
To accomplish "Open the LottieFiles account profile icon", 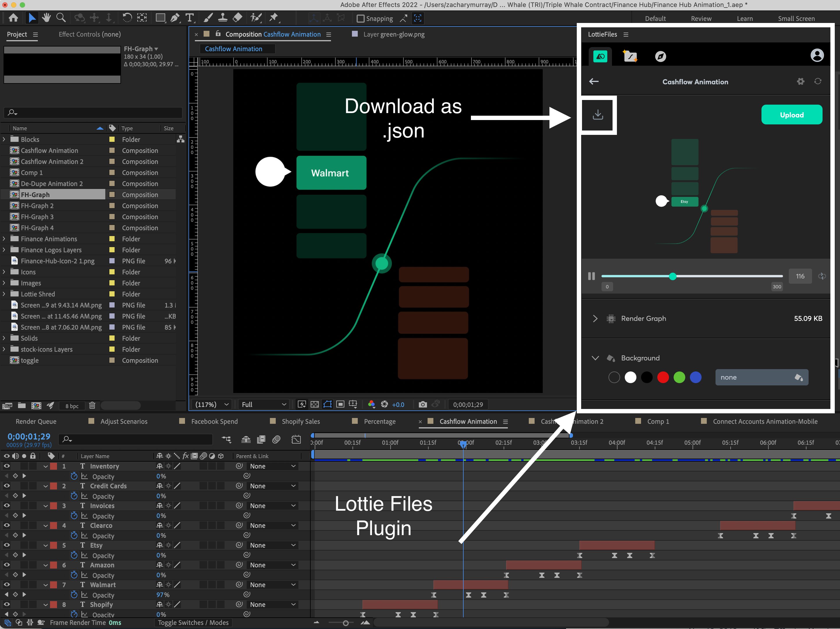I will click(x=817, y=56).
